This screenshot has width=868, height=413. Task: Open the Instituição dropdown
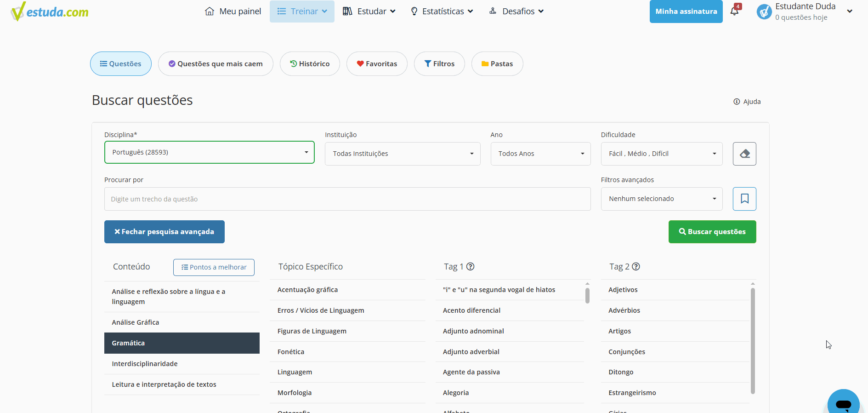403,154
